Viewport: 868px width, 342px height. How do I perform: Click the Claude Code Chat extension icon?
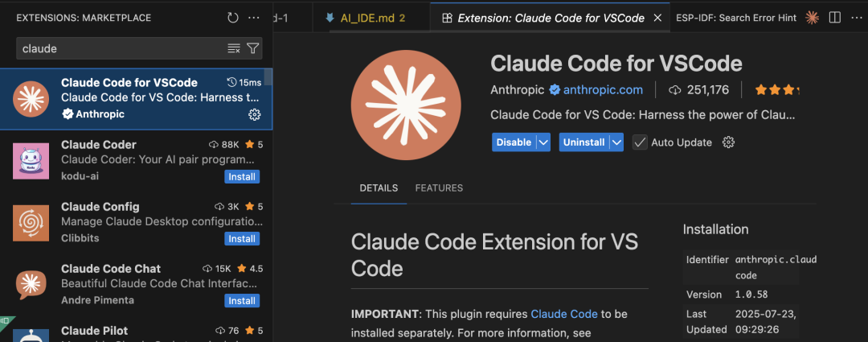(31, 285)
